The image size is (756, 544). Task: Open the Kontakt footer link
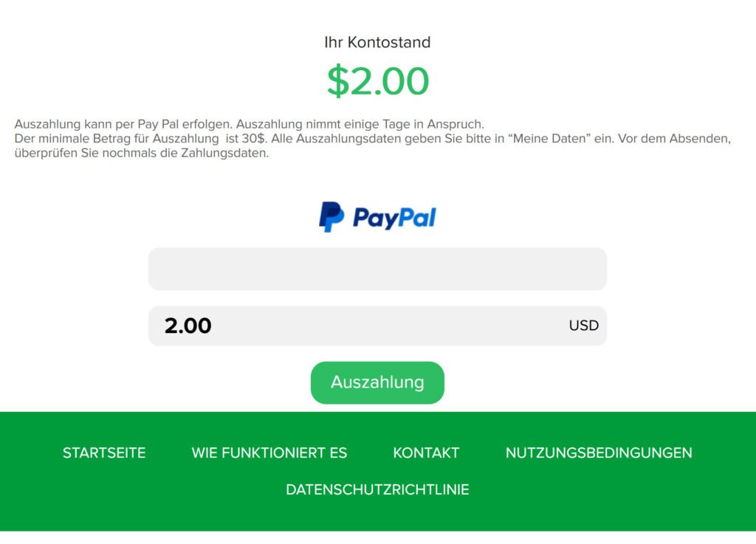pyautogui.click(x=426, y=452)
